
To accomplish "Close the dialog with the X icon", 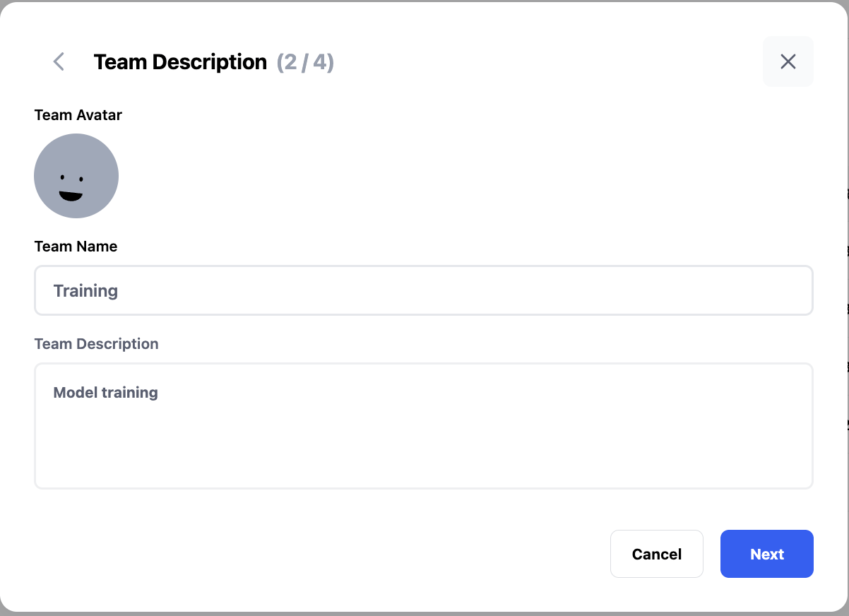I will click(x=788, y=61).
